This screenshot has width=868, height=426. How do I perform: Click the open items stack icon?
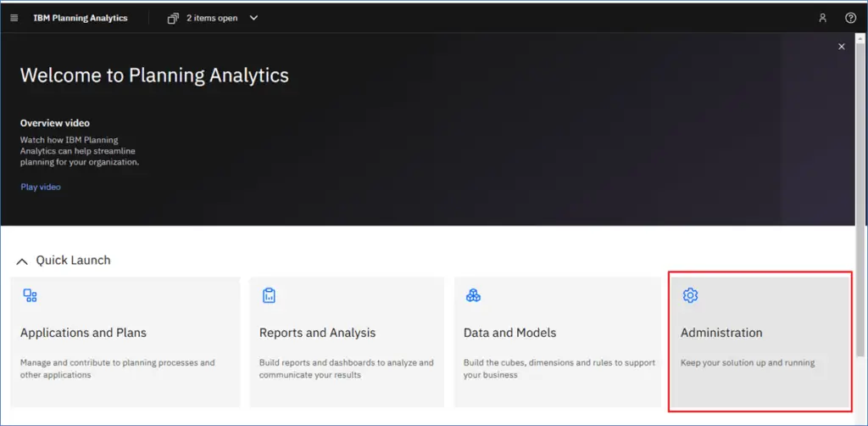click(x=173, y=19)
